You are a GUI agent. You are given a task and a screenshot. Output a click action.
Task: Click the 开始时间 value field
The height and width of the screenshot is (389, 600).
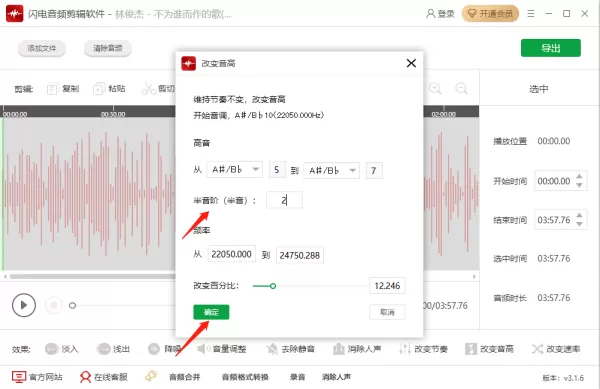pyautogui.click(x=554, y=181)
